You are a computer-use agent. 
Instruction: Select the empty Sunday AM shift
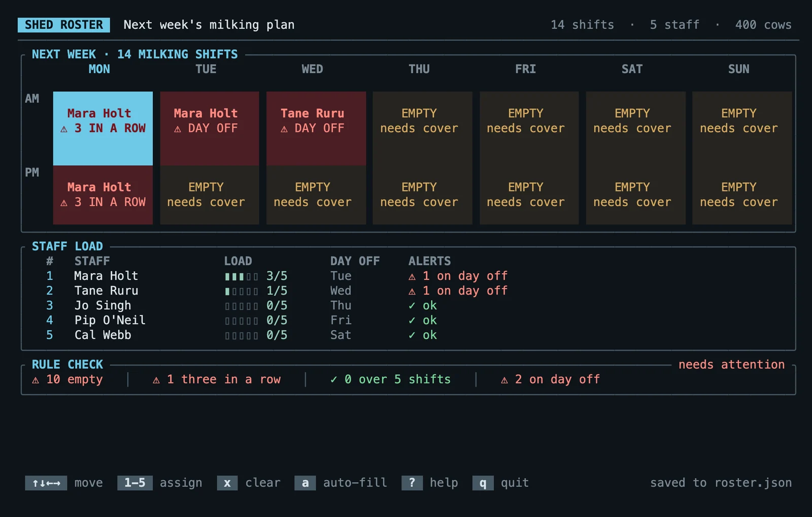coord(742,128)
